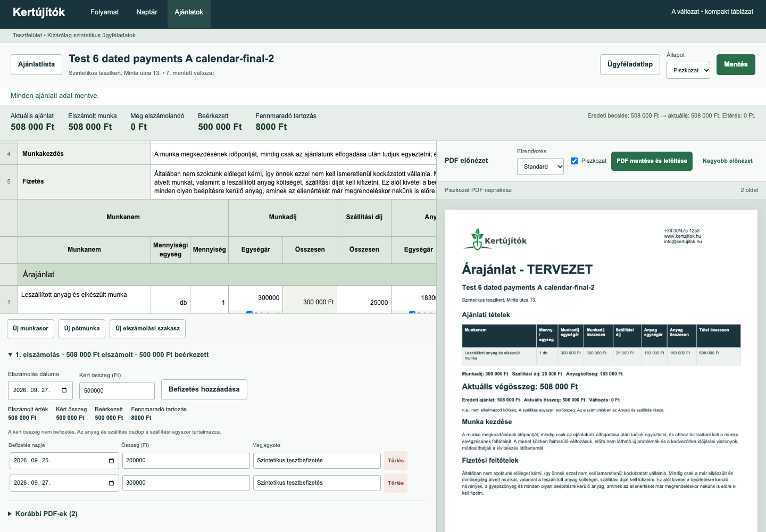This screenshot has width=766, height=532.
Task: Expand Korábbi PDF-ek (2) section
Action: 43,513
